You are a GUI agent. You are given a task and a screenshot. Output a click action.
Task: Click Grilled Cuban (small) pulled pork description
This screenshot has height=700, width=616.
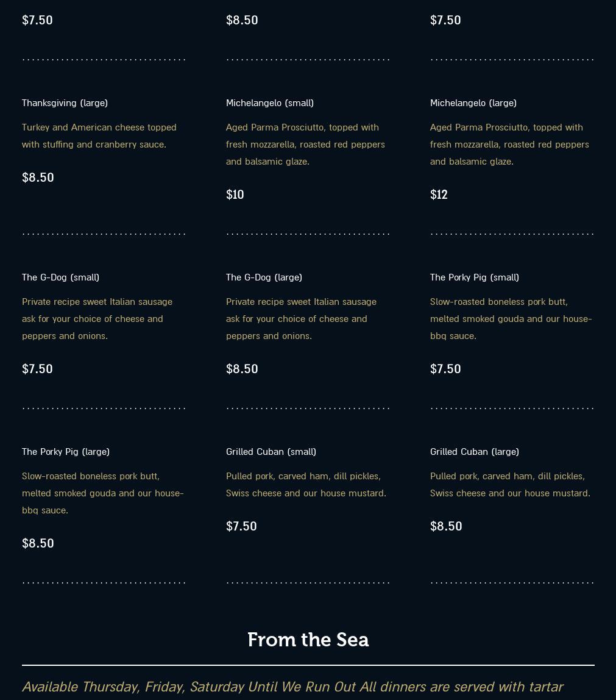click(x=306, y=484)
